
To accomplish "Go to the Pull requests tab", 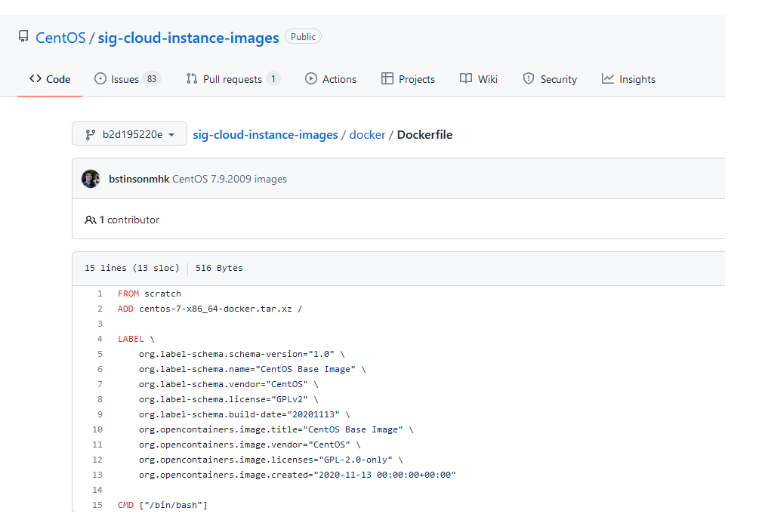I will (233, 79).
